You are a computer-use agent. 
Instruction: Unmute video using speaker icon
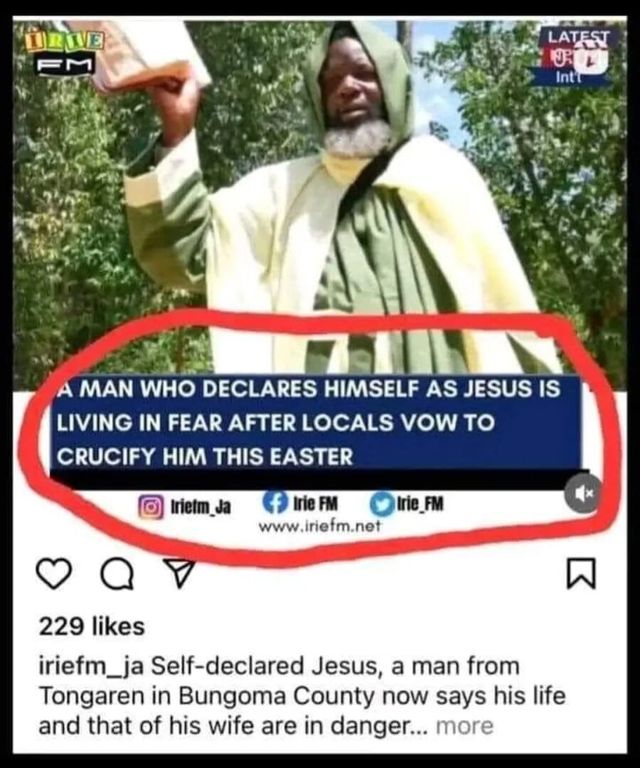pos(583,493)
